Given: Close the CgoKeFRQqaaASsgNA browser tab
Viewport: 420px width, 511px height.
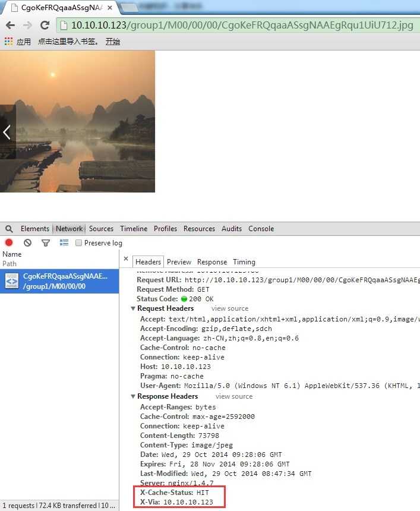Looking at the screenshot, I should click(x=110, y=7).
